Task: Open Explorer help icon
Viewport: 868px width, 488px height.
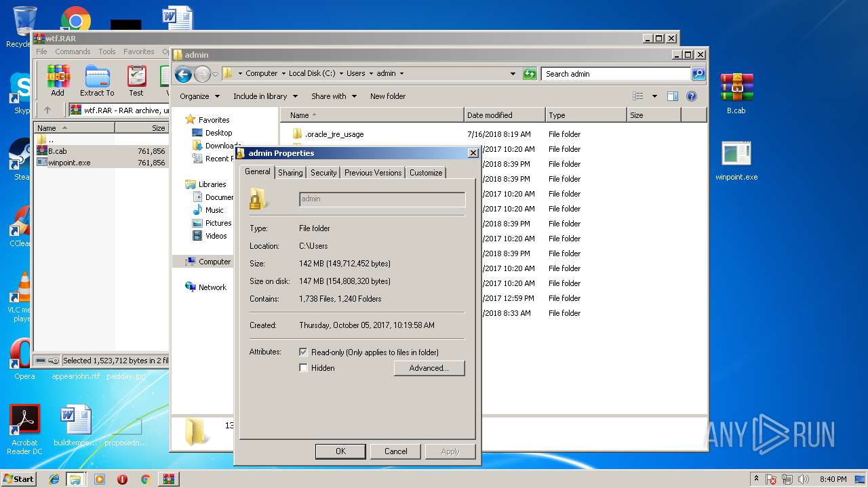Action: (692, 96)
